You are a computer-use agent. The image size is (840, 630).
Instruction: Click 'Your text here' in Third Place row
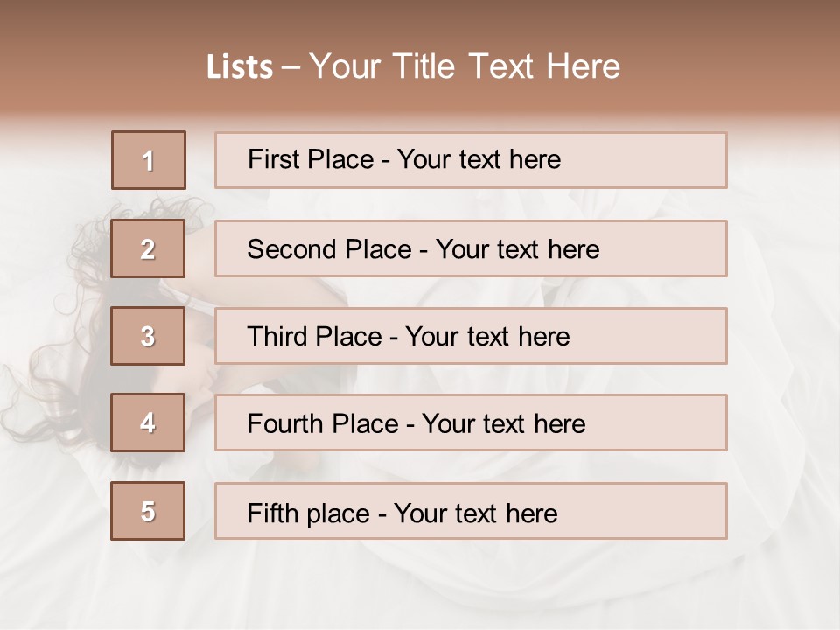[488, 337]
